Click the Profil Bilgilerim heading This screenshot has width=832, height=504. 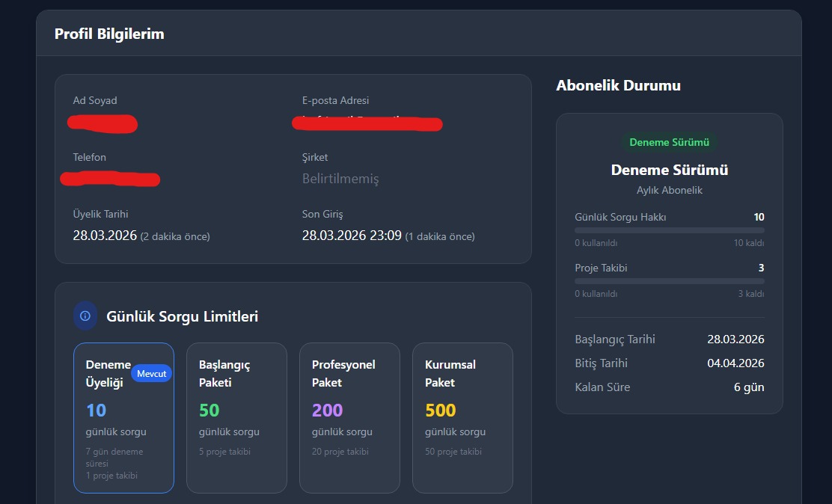click(x=109, y=34)
